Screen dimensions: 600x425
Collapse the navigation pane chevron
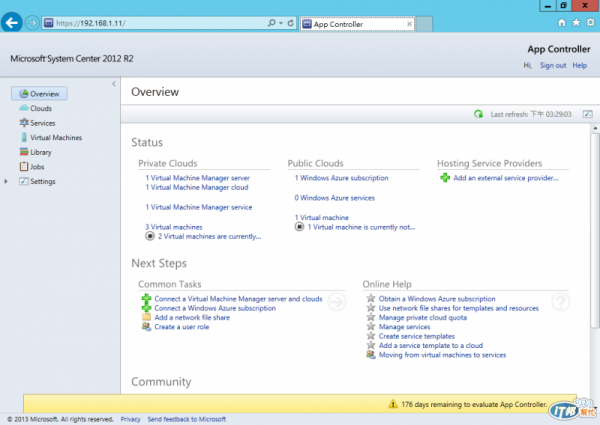(114, 84)
